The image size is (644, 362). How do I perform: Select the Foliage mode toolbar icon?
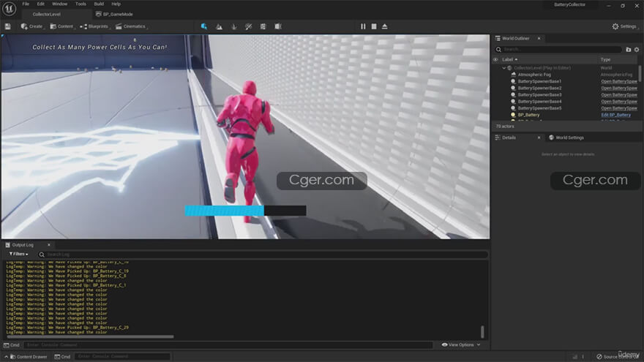point(233,26)
